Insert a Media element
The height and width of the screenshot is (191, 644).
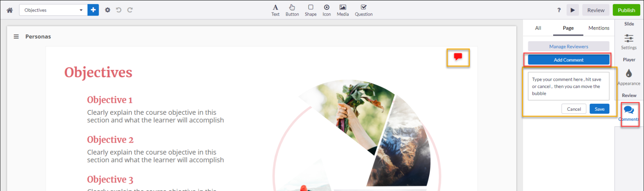(343, 10)
